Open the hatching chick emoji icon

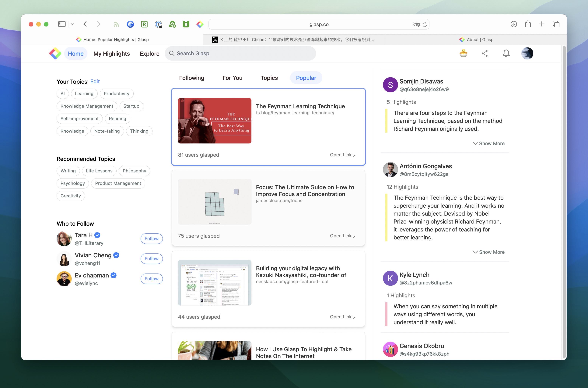(x=463, y=53)
